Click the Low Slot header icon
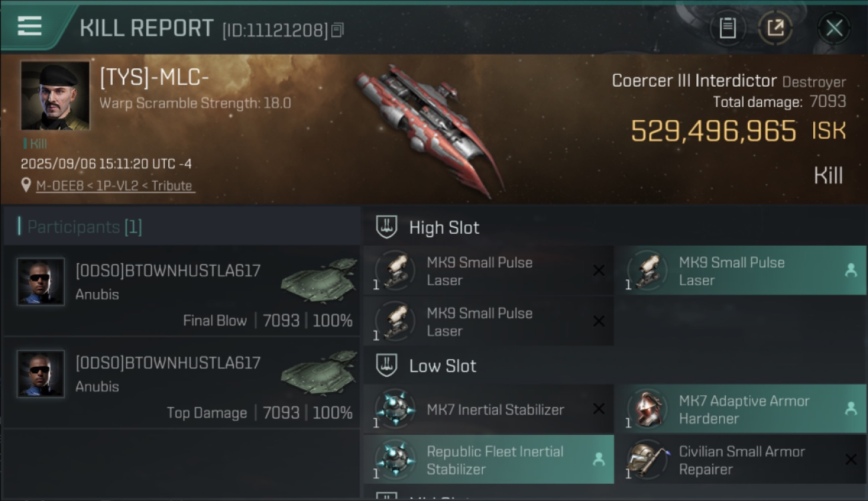 pyautogui.click(x=387, y=365)
